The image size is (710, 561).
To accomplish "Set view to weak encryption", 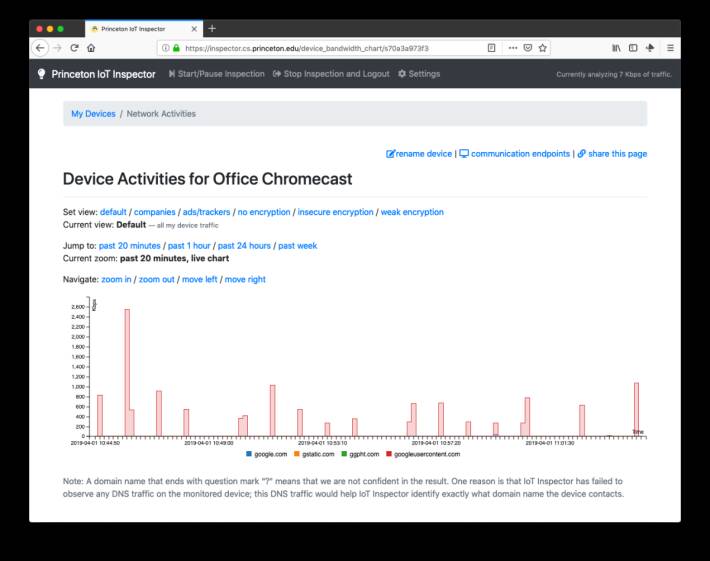I will click(412, 212).
